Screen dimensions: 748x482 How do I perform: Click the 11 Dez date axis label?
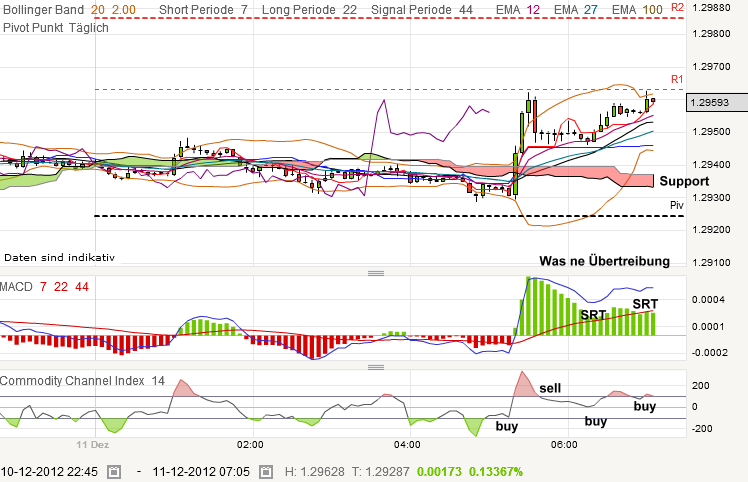93,445
